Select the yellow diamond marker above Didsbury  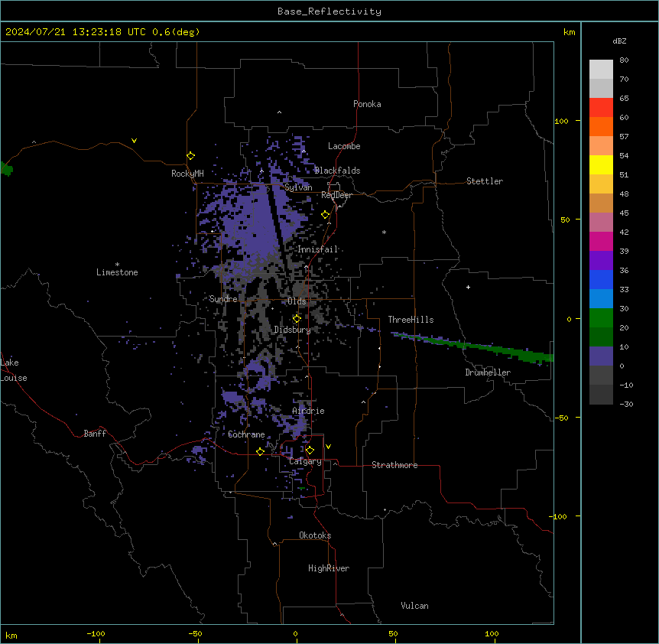pyautogui.click(x=297, y=319)
